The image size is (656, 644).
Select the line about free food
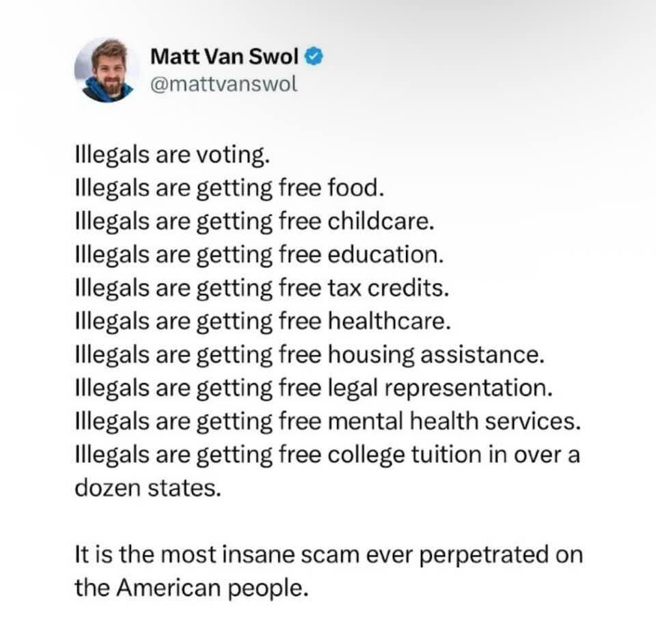click(x=230, y=188)
